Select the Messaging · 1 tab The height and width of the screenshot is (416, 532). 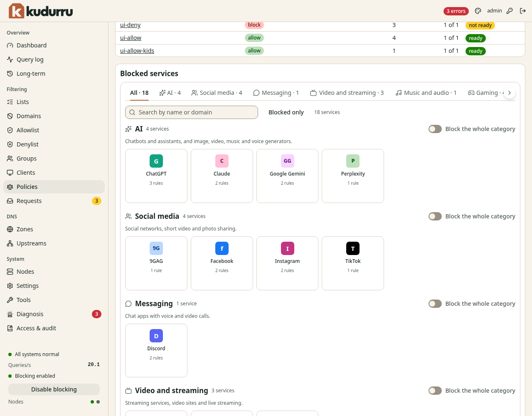pyautogui.click(x=276, y=93)
